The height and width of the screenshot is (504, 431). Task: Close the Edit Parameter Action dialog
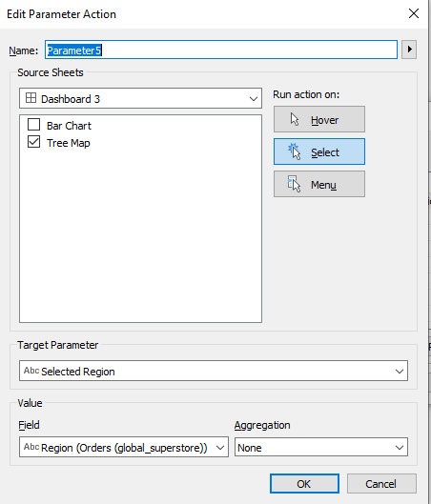coord(414,13)
